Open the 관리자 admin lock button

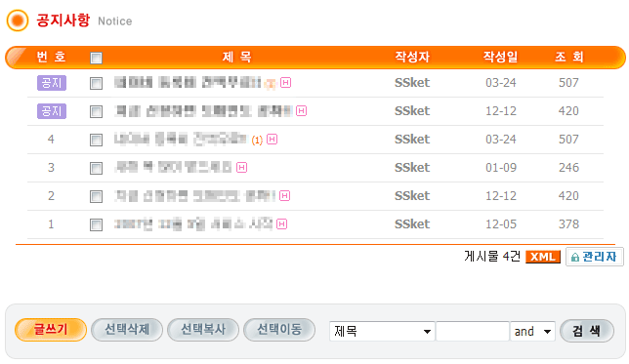595,257
